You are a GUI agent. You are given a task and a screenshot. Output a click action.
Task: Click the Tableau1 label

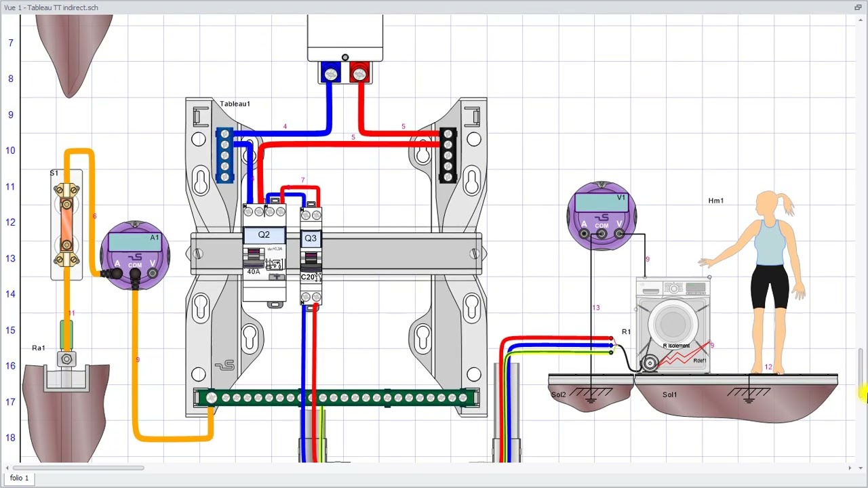[x=235, y=104]
